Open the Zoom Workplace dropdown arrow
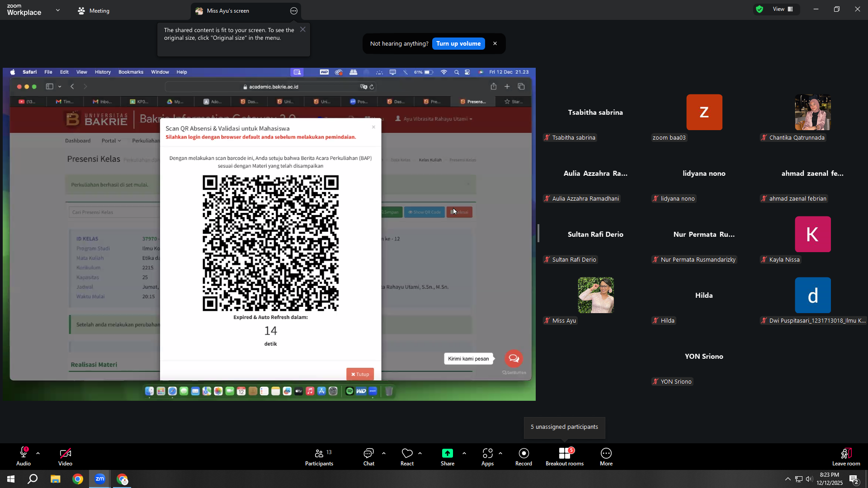Viewport: 868px width, 488px height. [58, 10]
